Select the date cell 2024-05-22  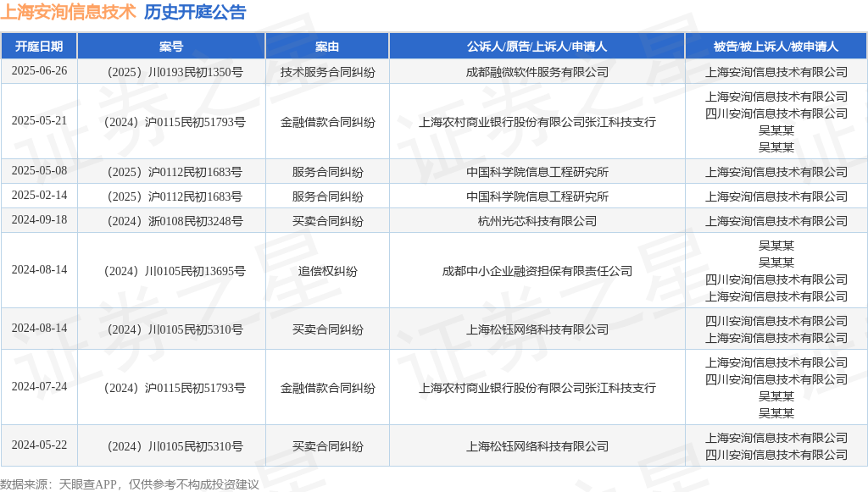point(39,445)
